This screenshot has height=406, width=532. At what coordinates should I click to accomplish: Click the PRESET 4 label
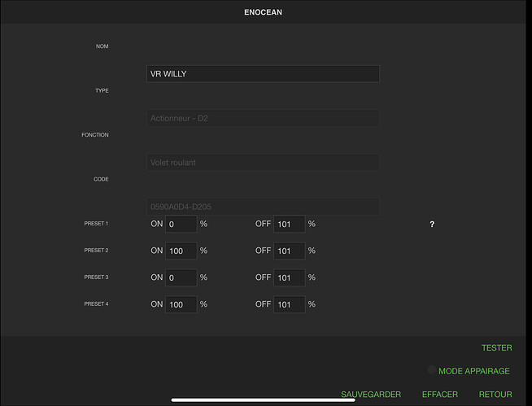click(x=96, y=303)
